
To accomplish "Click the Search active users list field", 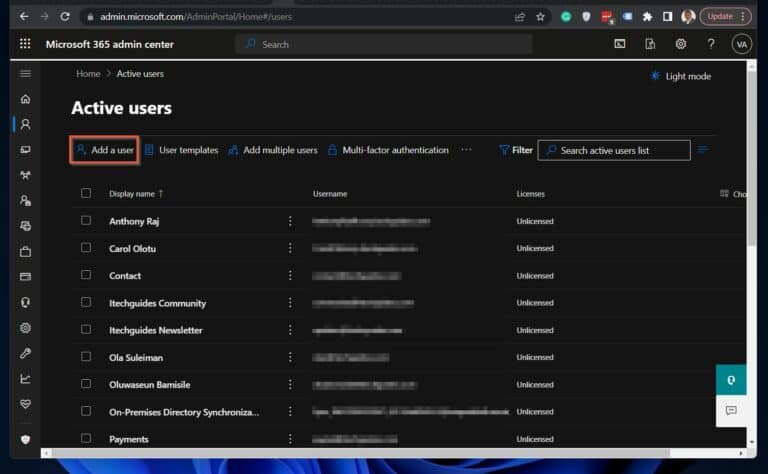I will pos(614,150).
